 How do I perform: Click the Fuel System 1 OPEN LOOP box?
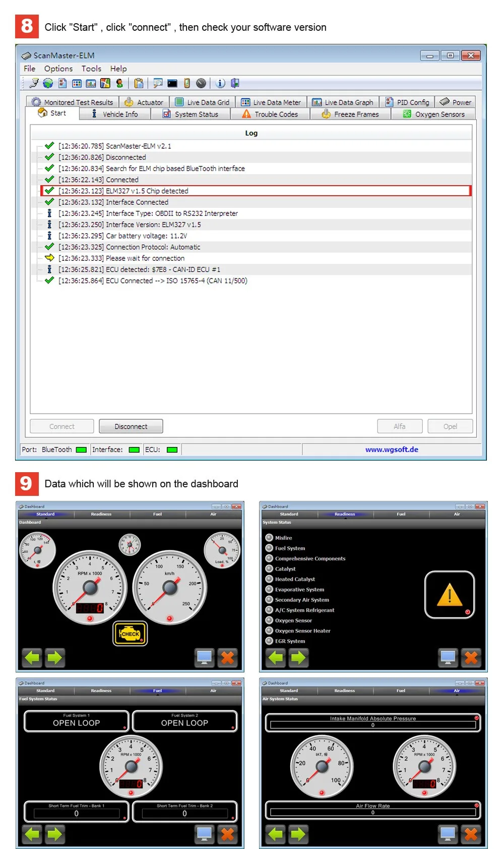[x=77, y=721]
